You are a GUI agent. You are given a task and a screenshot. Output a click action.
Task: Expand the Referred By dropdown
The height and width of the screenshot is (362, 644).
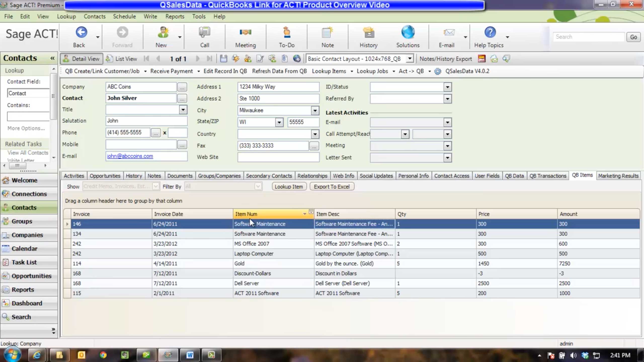[x=447, y=99]
